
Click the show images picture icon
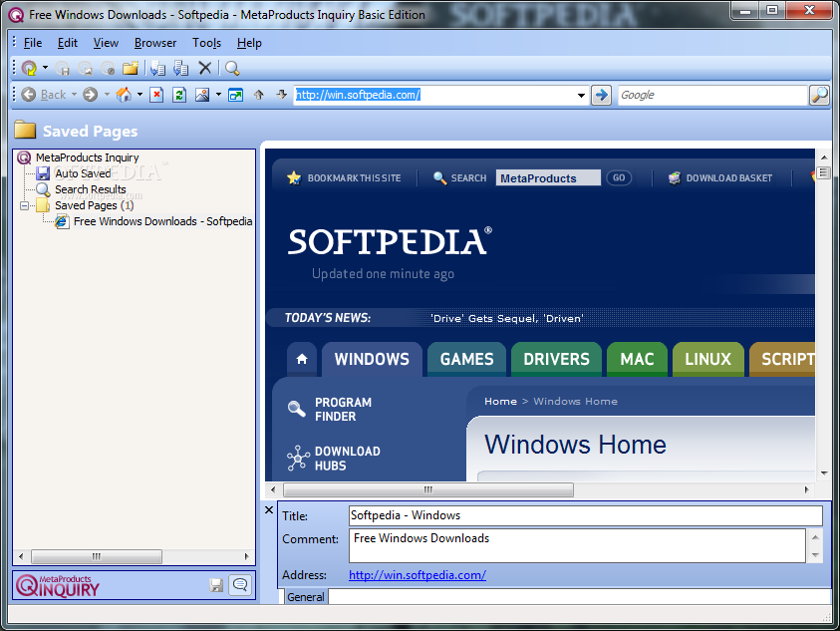tap(202, 95)
